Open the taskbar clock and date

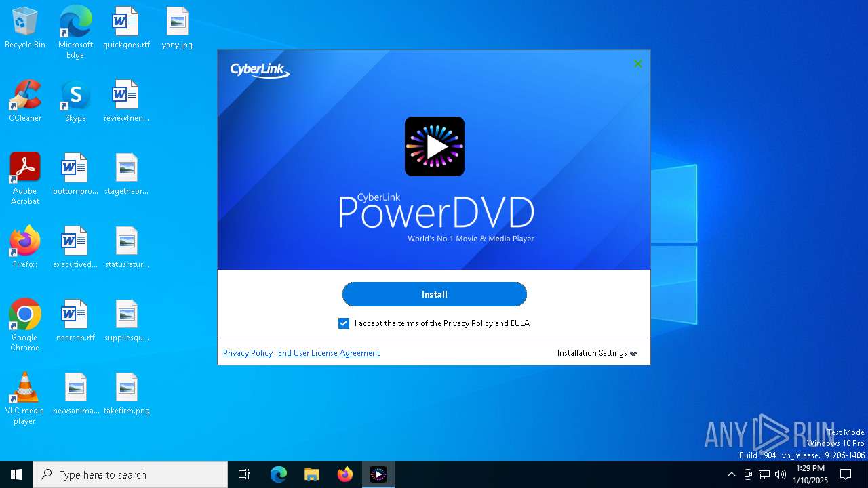(810, 474)
